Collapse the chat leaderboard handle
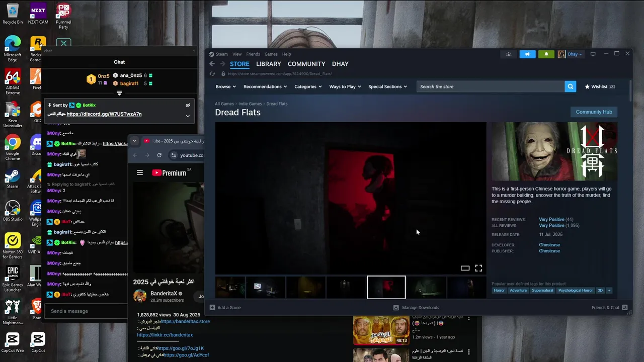 click(119, 93)
